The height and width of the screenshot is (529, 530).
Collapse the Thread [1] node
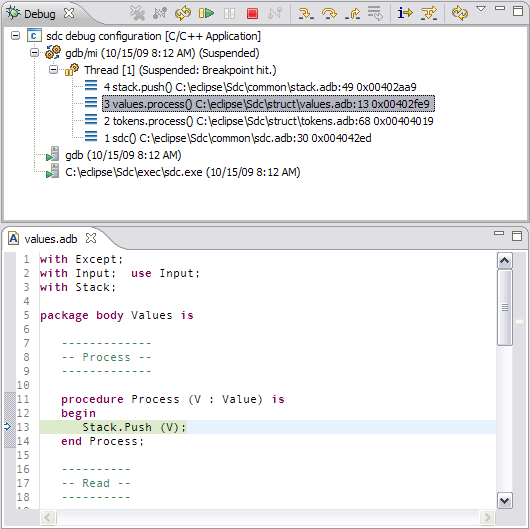pyautogui.click(x=53, y=70)
